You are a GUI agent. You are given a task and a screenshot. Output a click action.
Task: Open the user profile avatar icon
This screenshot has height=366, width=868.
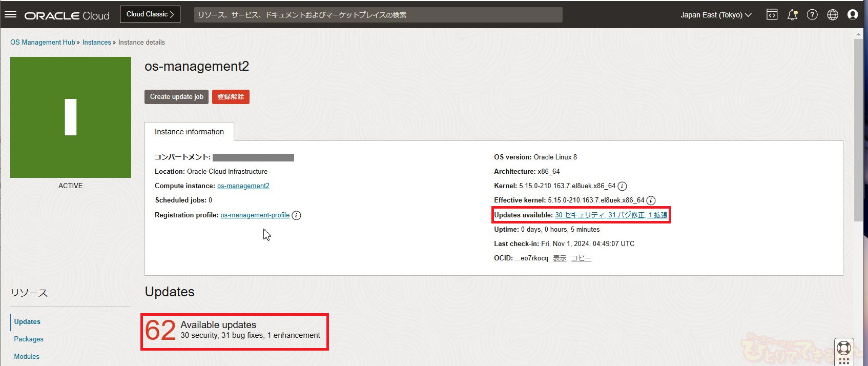pyautogui.click(x=853, y=15)
